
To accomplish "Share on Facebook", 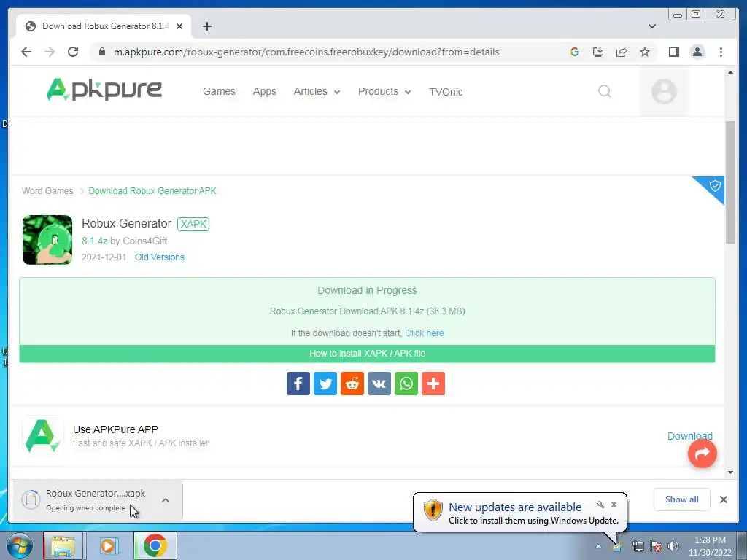I will (x=298, y=384).
